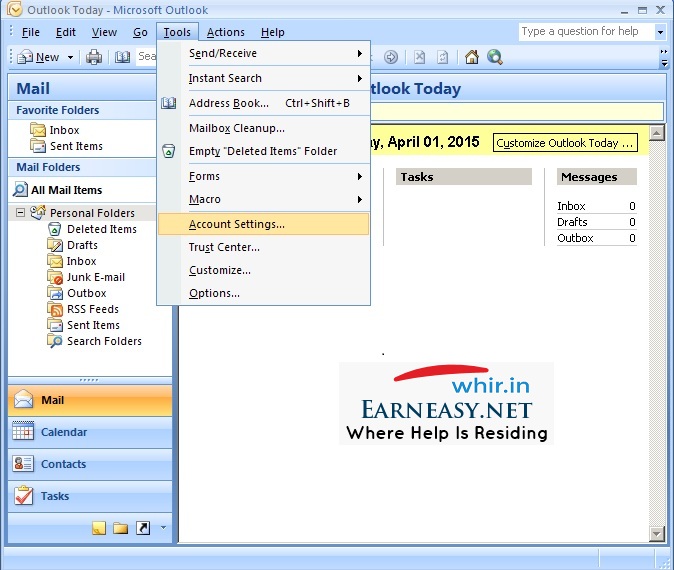Expand the Macro submenu
Viewport: 674px width, 570px height.
pos(360,199)
